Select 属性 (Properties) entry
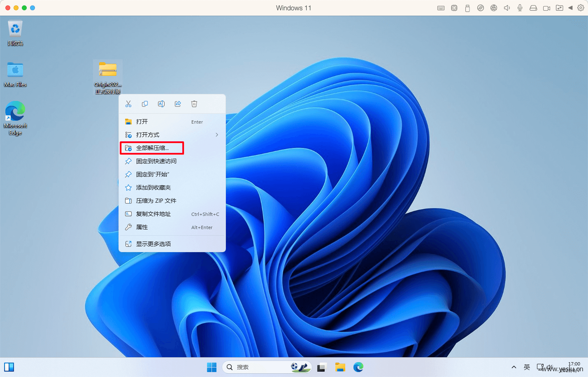 coord(172,227)
